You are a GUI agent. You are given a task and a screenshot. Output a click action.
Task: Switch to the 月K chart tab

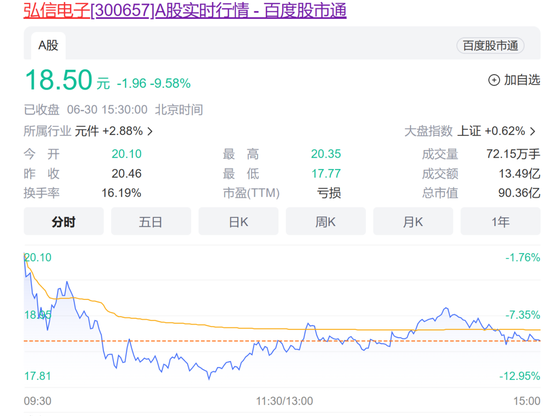click(x=413, y=221)
